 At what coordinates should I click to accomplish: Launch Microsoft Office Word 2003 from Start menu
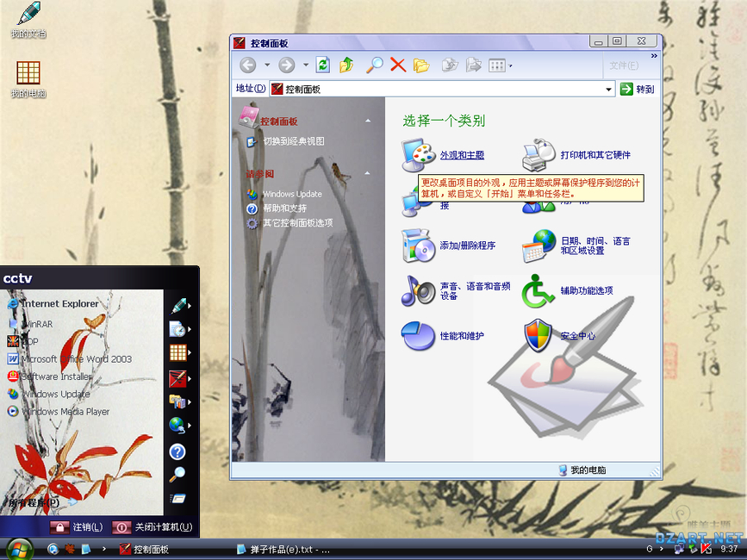(x=70, y=359)
